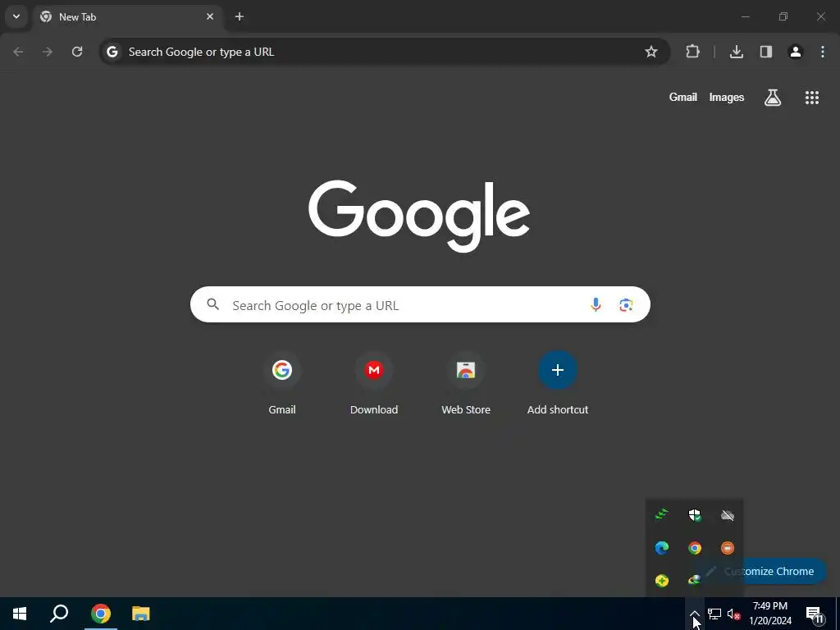
Task: Open the Windows Start menu
Action: tap(20, 614)
